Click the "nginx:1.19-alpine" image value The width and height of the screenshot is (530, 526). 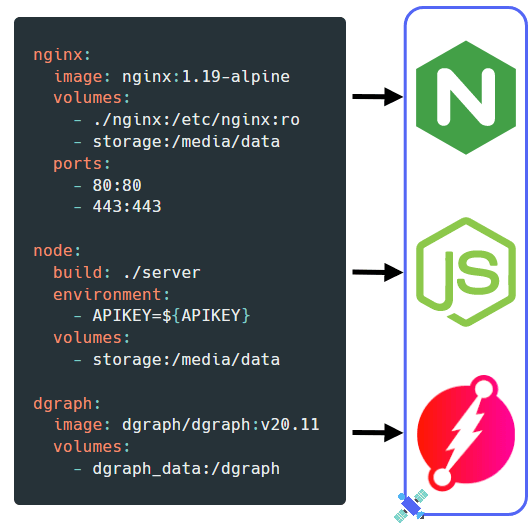(x=206, y=77)
